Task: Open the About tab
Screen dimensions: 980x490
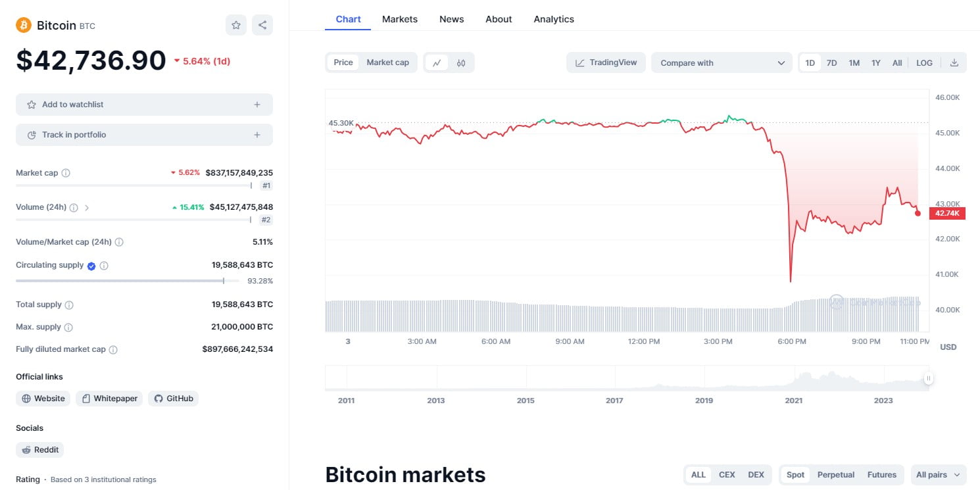Action: [499, 19]
